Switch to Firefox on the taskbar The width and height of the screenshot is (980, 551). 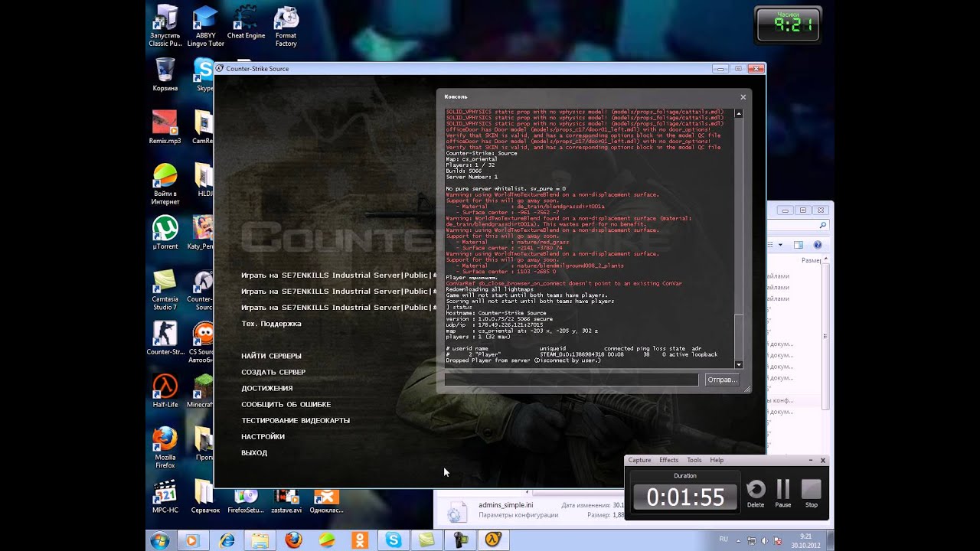click(x=293, y=540)
